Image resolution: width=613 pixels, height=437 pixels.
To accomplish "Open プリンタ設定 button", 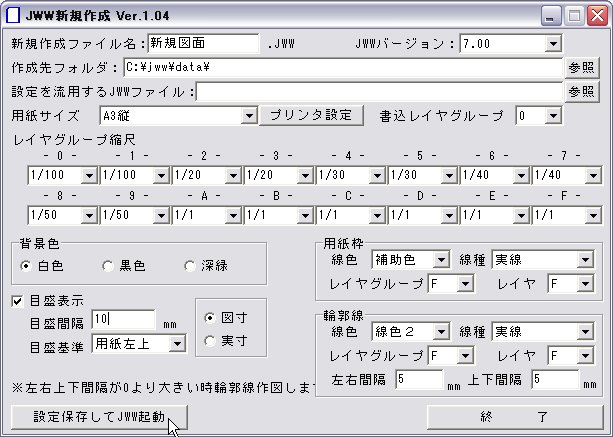I will (x=311, y=115).
